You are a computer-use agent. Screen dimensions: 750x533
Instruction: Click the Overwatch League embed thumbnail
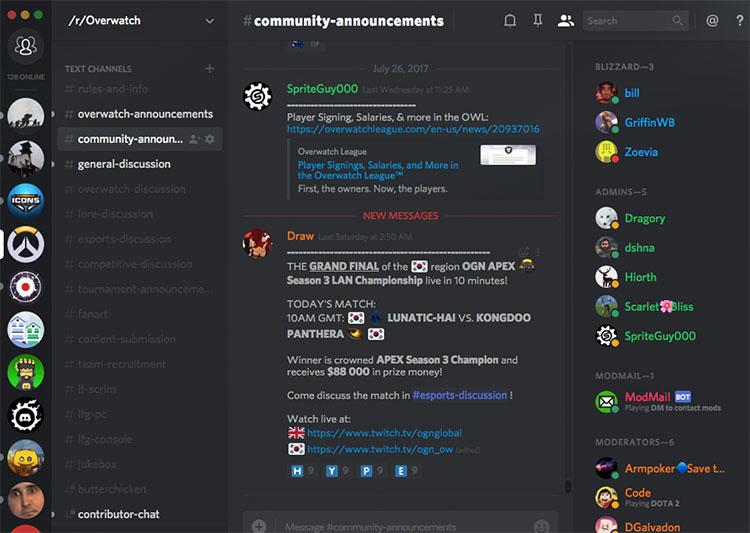(x=508, y=155)
